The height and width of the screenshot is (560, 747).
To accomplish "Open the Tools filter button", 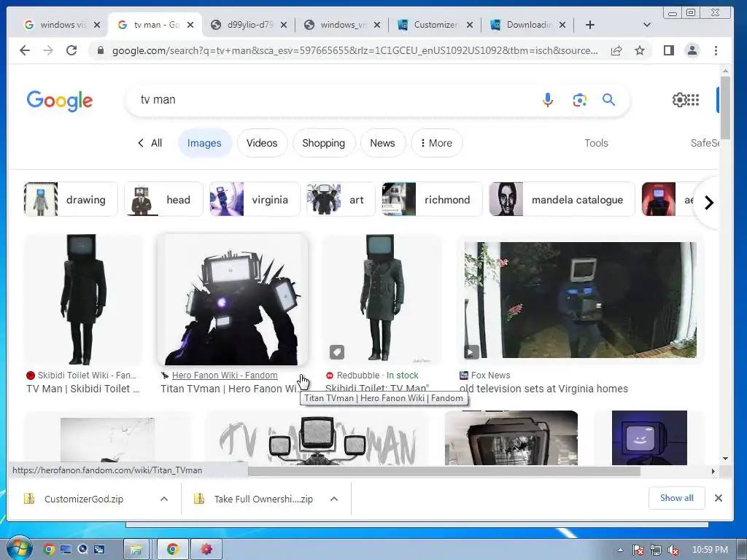I will (x=596, y=143).
